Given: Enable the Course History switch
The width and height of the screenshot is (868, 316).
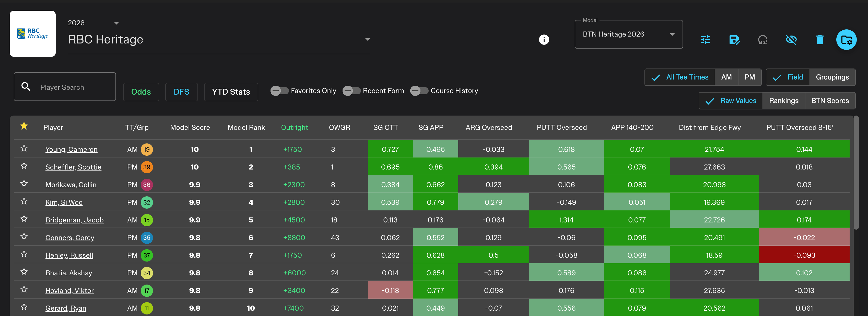Looking at the screenshot, I should tap(419, 91).
